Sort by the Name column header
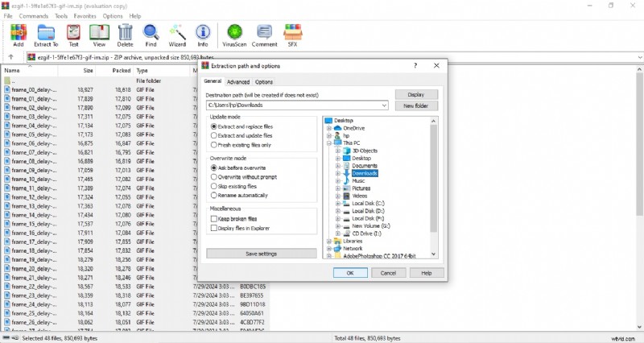 click(x=30, y=70)
